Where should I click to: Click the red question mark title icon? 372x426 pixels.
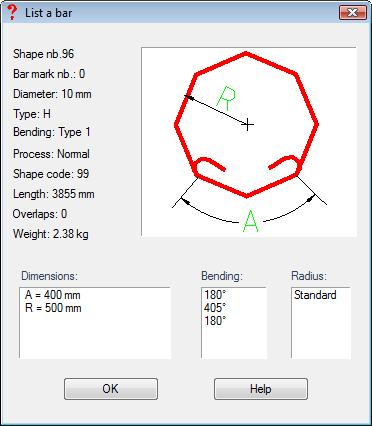point(12,13)
